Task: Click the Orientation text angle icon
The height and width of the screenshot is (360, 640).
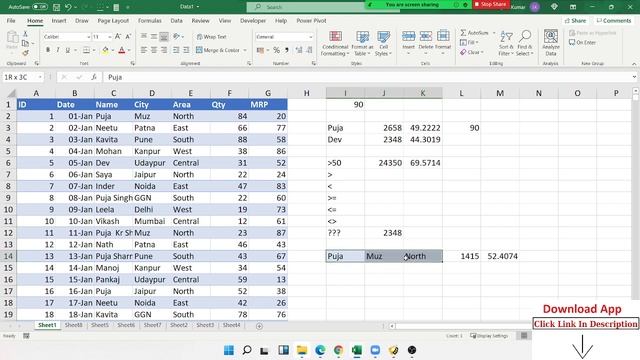Action: 176,37
